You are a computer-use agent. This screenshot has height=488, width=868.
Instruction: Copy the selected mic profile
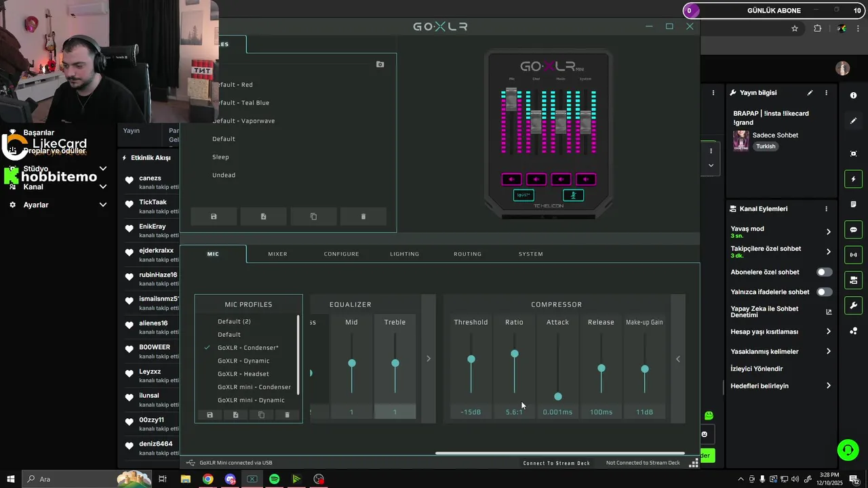[261, 415]
